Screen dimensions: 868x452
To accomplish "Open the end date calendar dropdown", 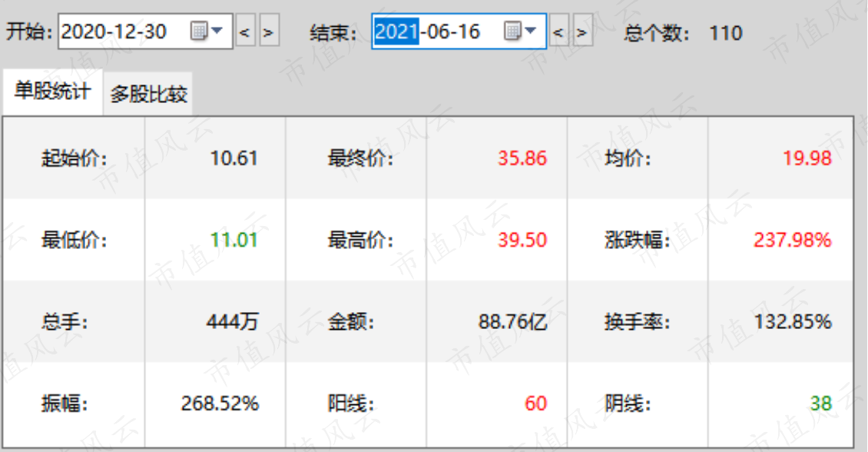I will pos(520,31).
